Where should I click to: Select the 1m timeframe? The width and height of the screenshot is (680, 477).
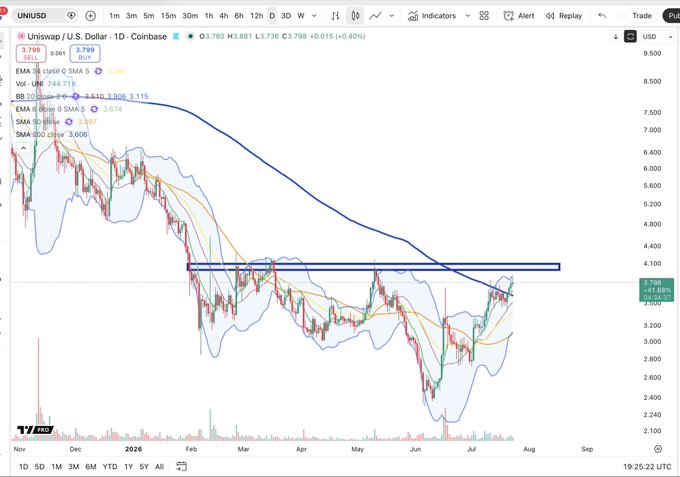[x=114, y=16]
